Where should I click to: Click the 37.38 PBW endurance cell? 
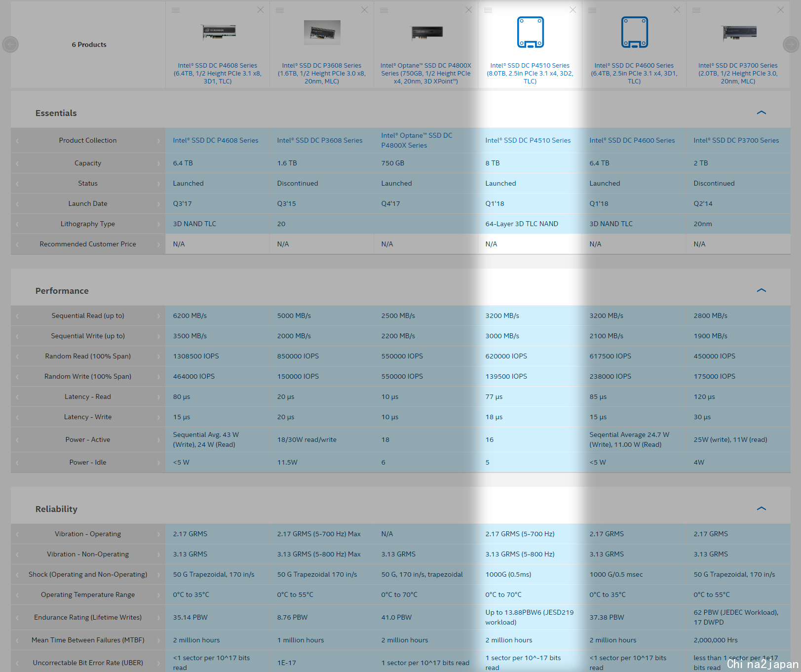coord(607,617)
